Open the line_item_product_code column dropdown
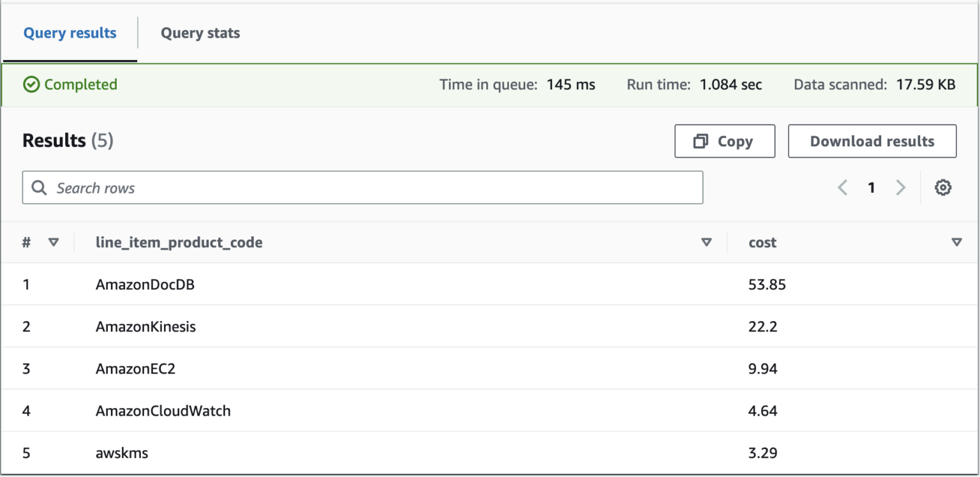Viewport: 980px width, 477px height. tap(706, 242)
